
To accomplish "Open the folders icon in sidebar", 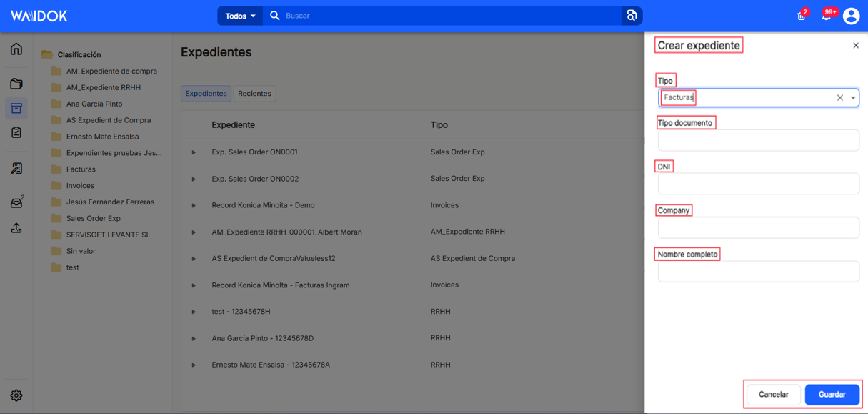I will pyautogui.click(x=16, y=84).
